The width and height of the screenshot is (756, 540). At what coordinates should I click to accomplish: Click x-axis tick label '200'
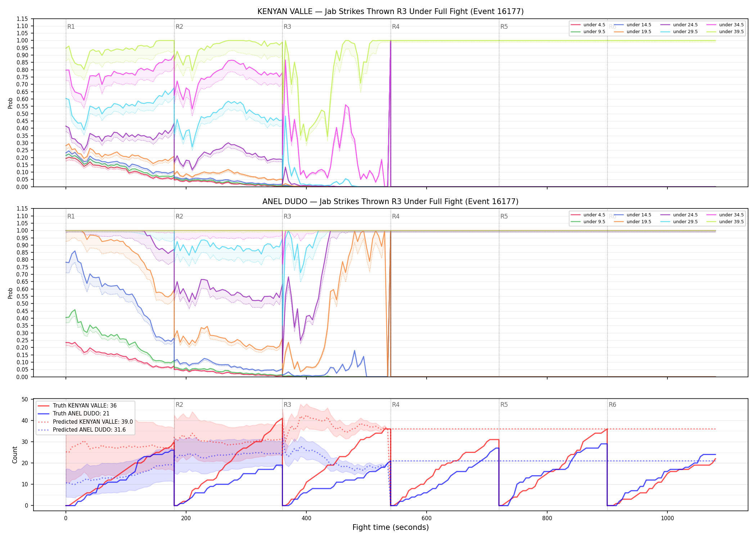pos(186,518)
